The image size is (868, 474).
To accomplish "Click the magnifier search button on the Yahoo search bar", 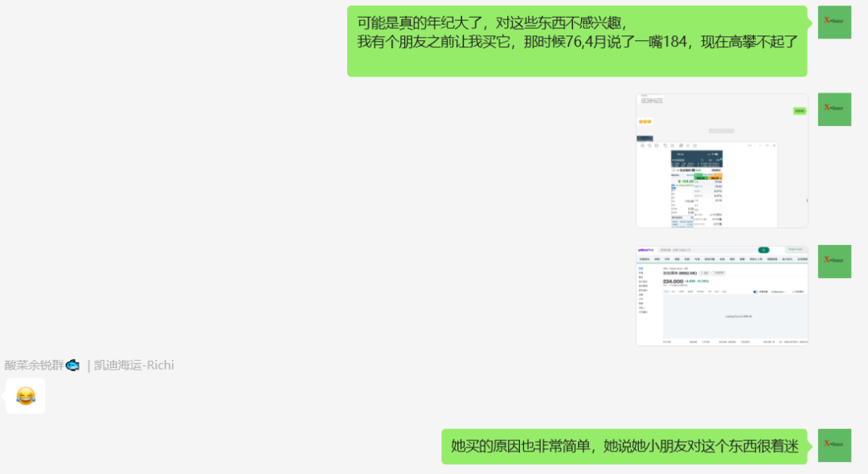I will (764, 249).
